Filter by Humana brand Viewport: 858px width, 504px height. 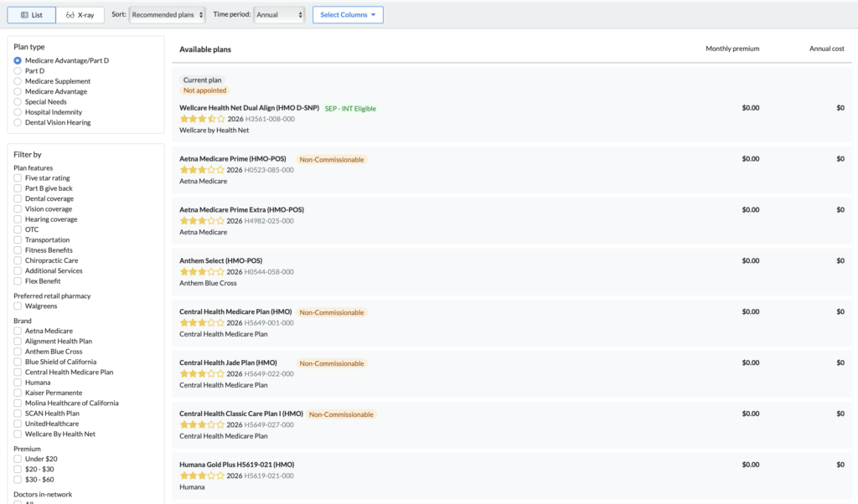tap(18, 383)
